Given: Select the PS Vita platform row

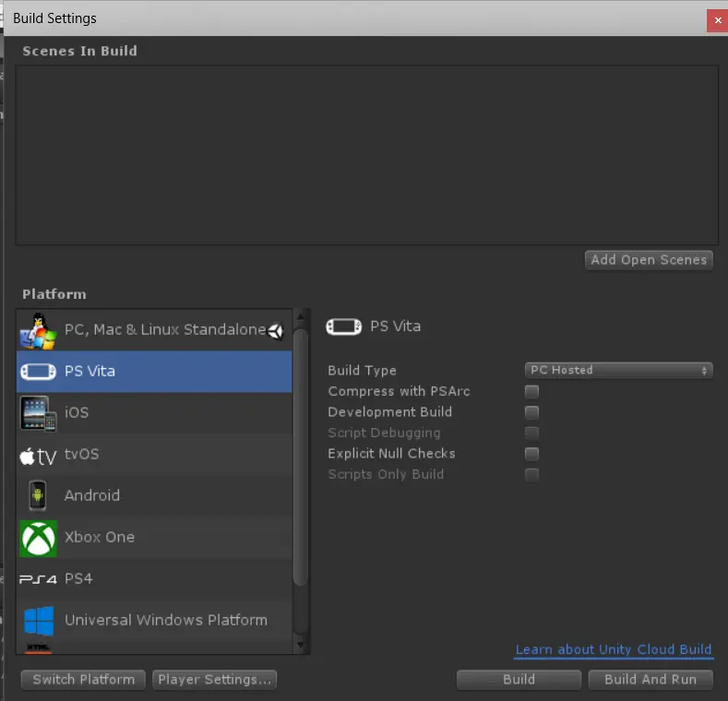Looking at the screenshot, I should 154,372.
